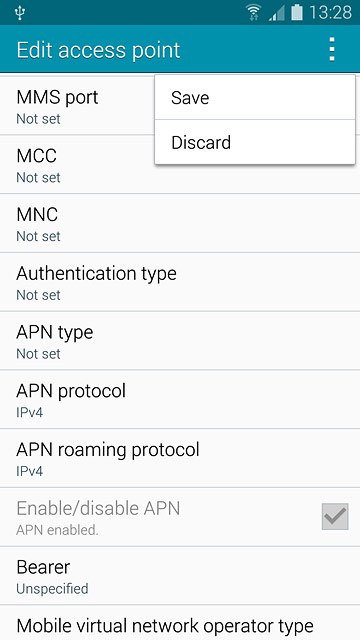This screenshot has width=360, height=640.
Task: Open the APN type setting
Action: [180, 341]
